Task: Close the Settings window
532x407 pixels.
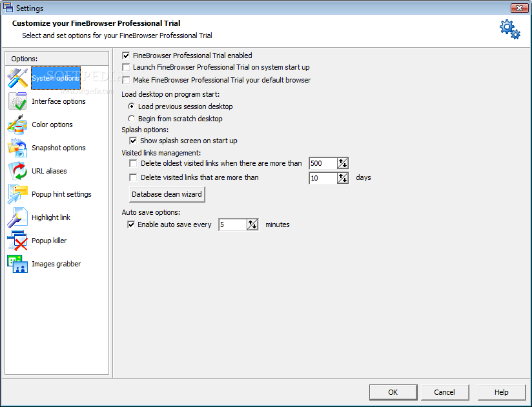Action: point(519,8)
